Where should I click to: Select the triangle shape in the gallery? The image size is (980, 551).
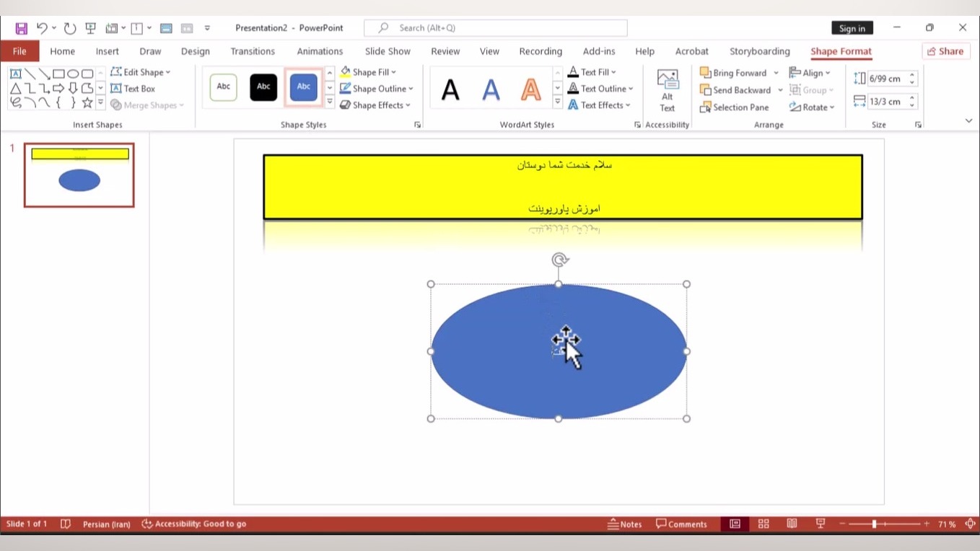[15, 88]
